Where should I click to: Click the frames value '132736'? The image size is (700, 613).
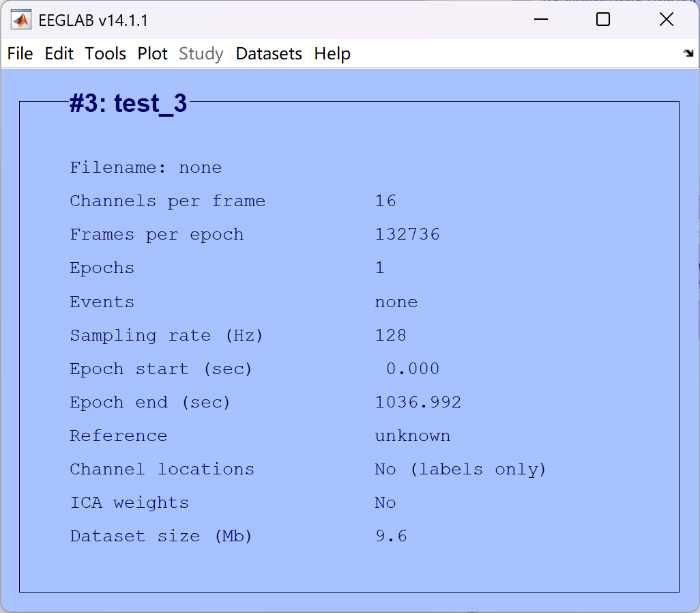(x=407, y=235)
